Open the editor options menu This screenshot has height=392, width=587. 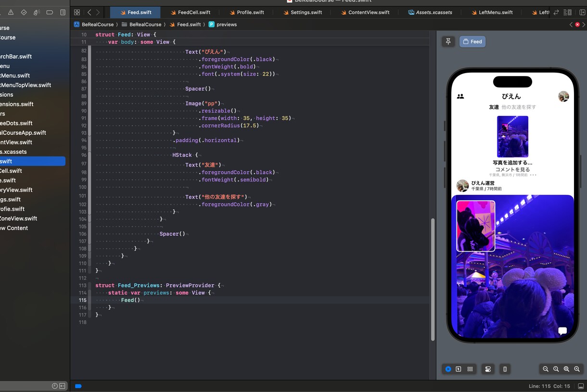tap(567, 13)
